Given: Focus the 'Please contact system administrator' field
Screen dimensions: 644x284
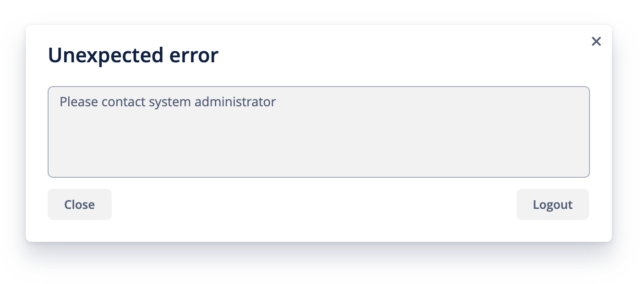Looking at the screenshot, I should [x=318, y=131].
